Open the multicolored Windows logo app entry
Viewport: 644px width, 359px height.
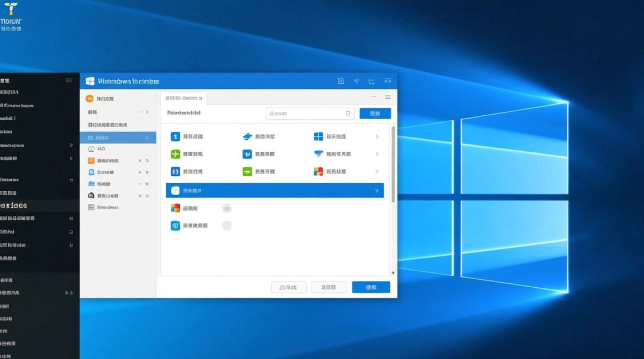coord(318,171)
